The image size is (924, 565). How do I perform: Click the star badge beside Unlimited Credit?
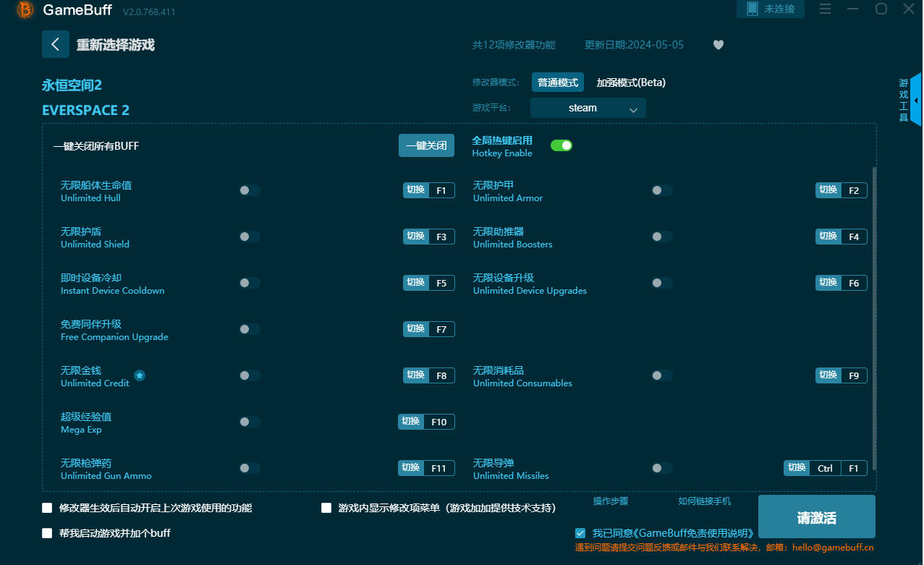[140, 375]
